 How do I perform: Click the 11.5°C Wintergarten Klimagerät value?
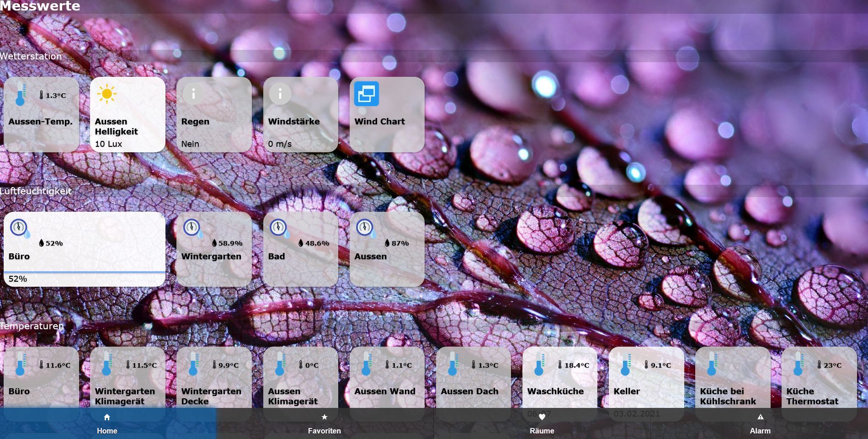click(144, 365)
